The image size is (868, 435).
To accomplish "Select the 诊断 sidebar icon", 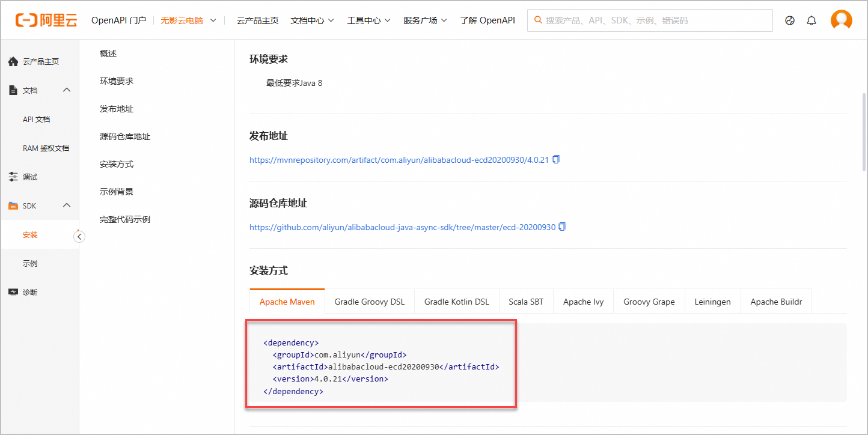I will pos(13,292).
